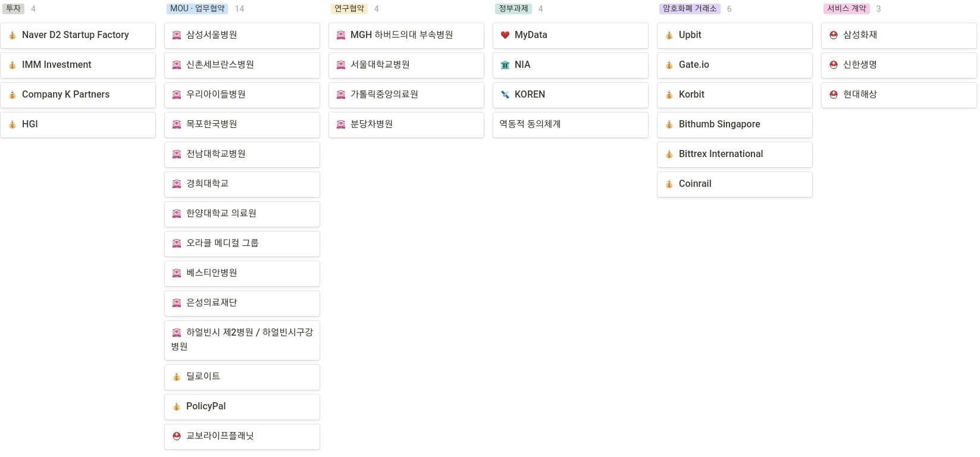Image resolution: width=980 pixels, height=457 pixels.
Task: Click the hospital icon beside 삼성서울병원
Action: pos(177,35)
